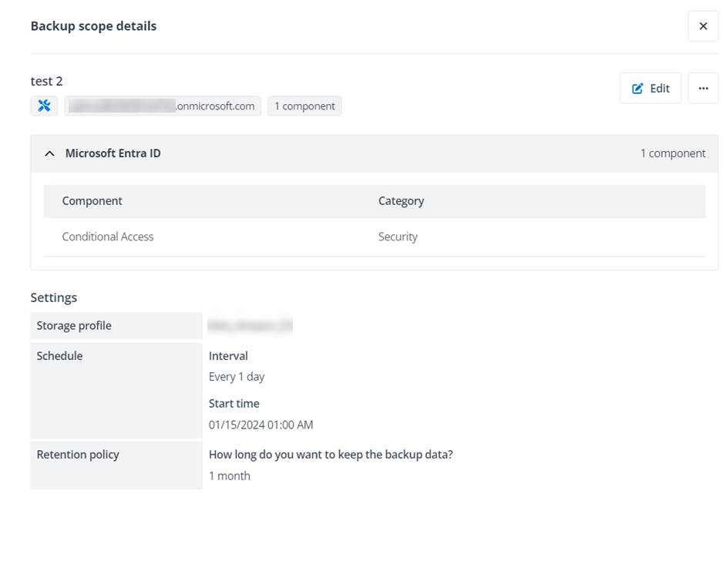The width and height of the screenshot is (726, 588).
Task: Click the Every 1 day interval text
Action: tap(237, 376)
